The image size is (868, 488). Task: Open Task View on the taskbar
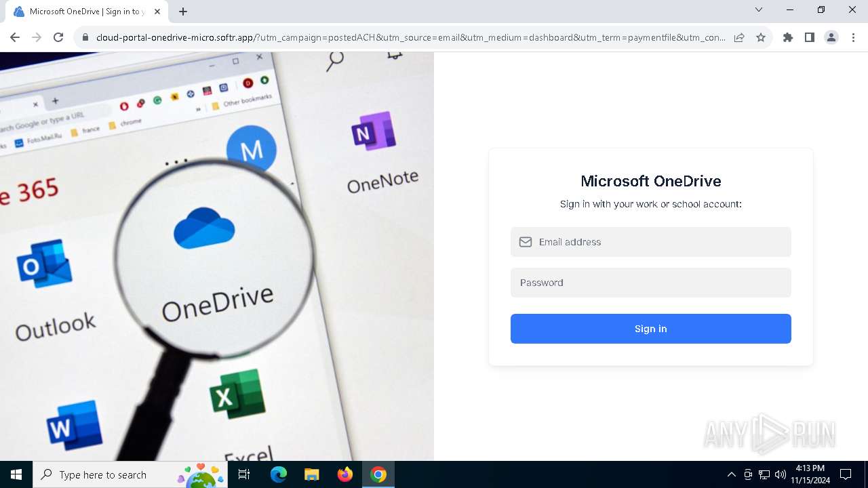tap(244, 474)
